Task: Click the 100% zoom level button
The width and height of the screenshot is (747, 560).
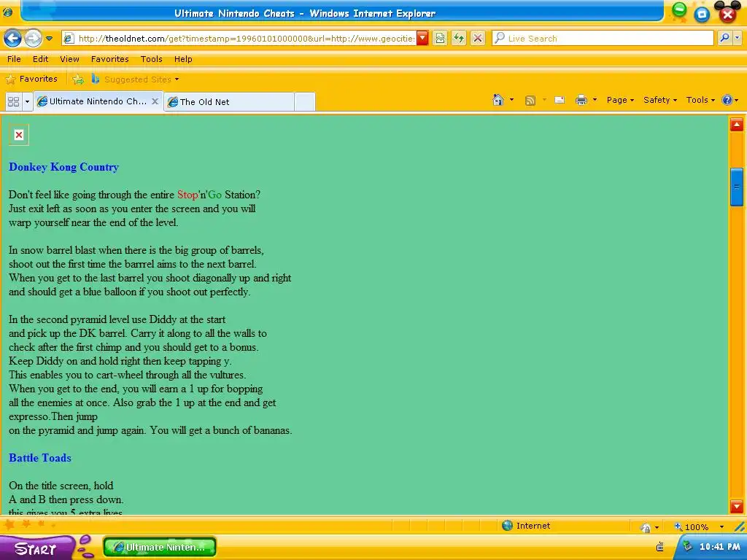Action: point(692,526)
